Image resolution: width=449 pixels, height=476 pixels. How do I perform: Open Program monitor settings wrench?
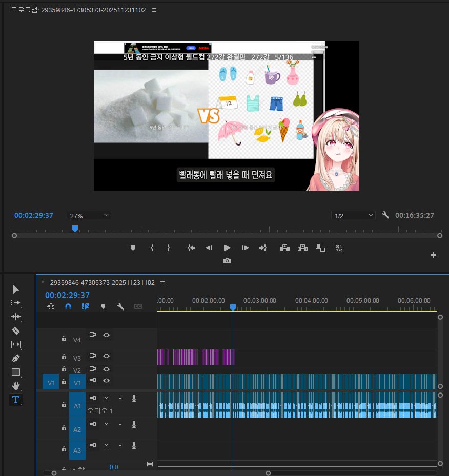[x=385, y=215]
